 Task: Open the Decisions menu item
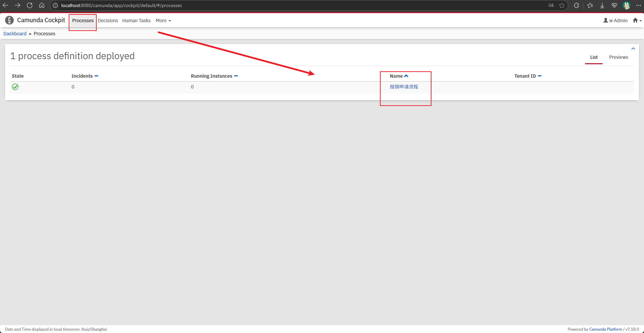click(108, 21)
